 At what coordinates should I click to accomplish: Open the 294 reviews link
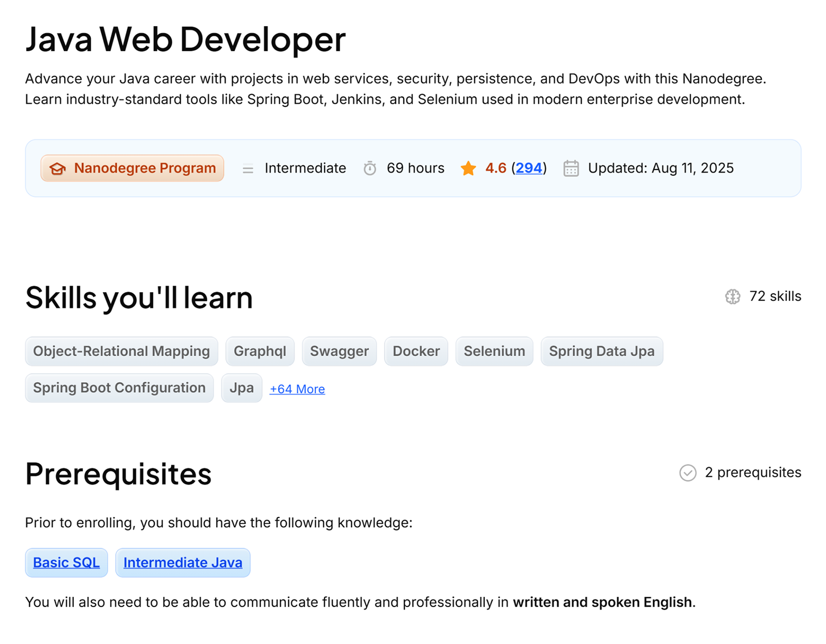529,168
